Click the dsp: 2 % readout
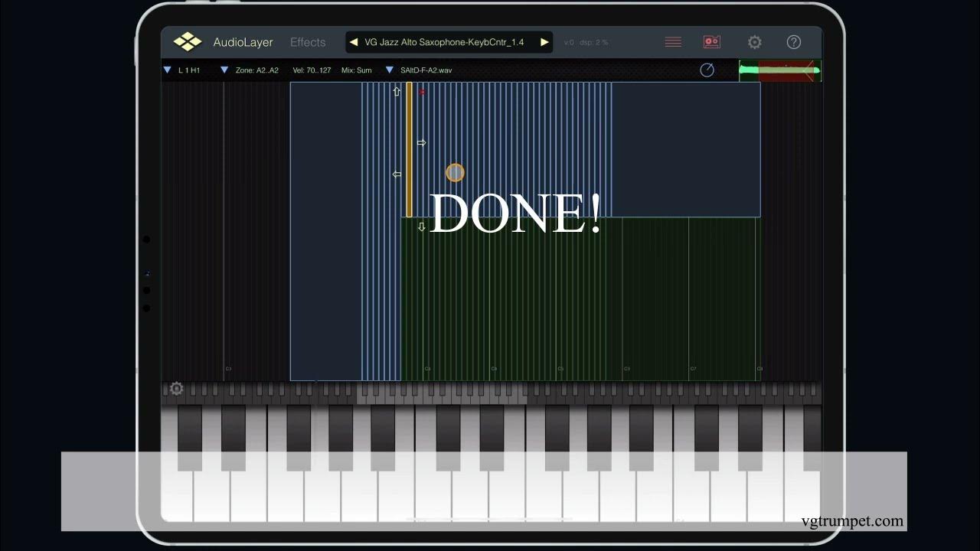980x551 pixels. (593, 43)
